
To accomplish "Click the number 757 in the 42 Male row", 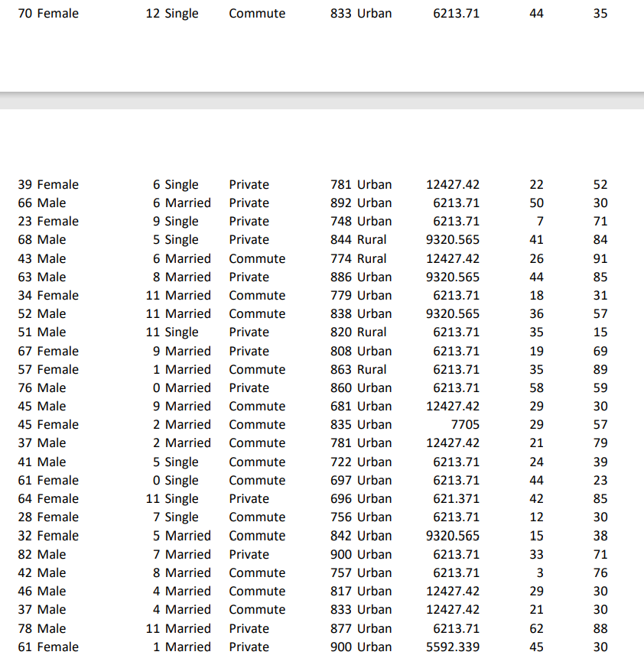I will [341, 572].
